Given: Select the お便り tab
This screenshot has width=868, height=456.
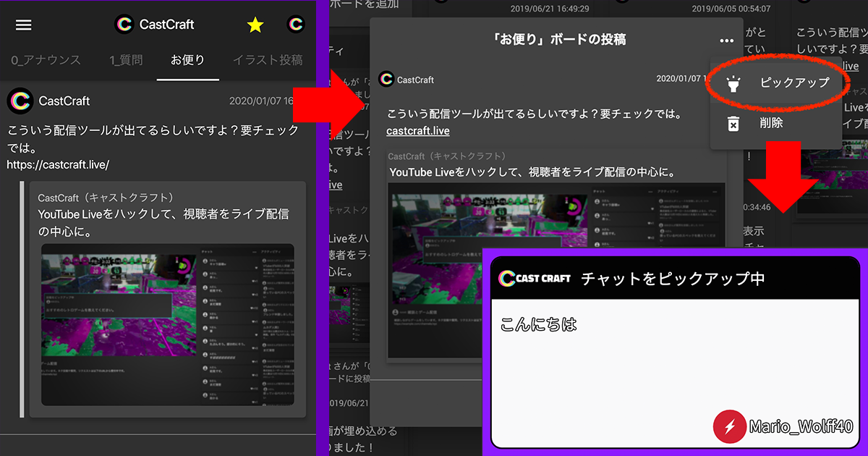Looking at the screenshot, I should (188, 60).
